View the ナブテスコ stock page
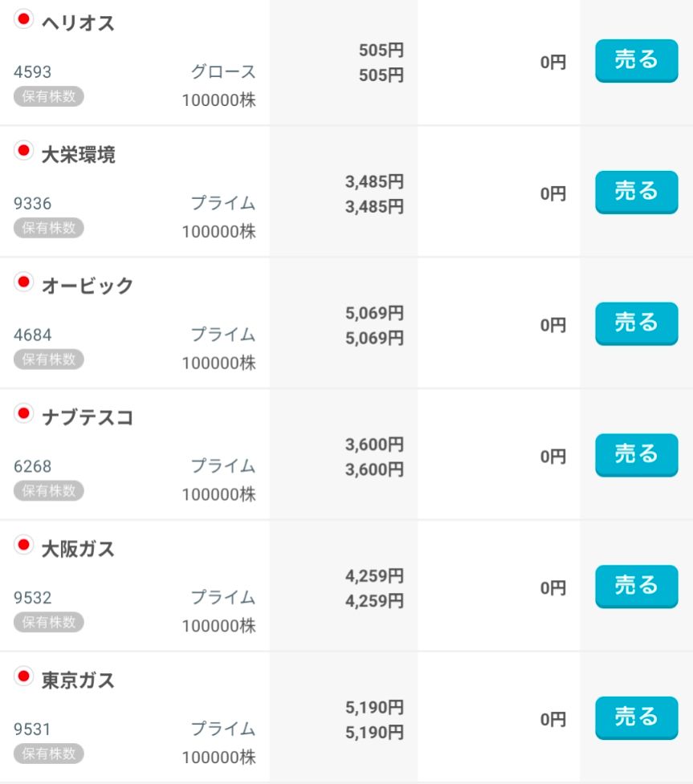Viewport: 693px width, 784px height. [87, 418]
